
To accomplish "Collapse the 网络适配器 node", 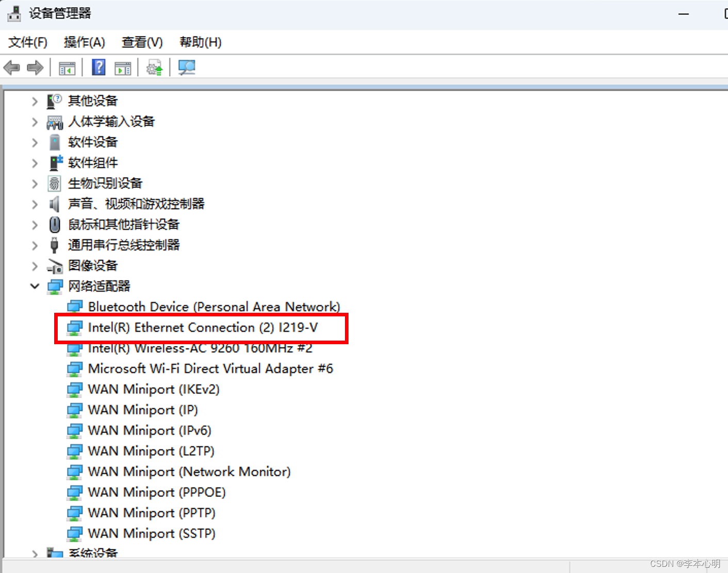I will pyautogui.click(x=35, y=286).
